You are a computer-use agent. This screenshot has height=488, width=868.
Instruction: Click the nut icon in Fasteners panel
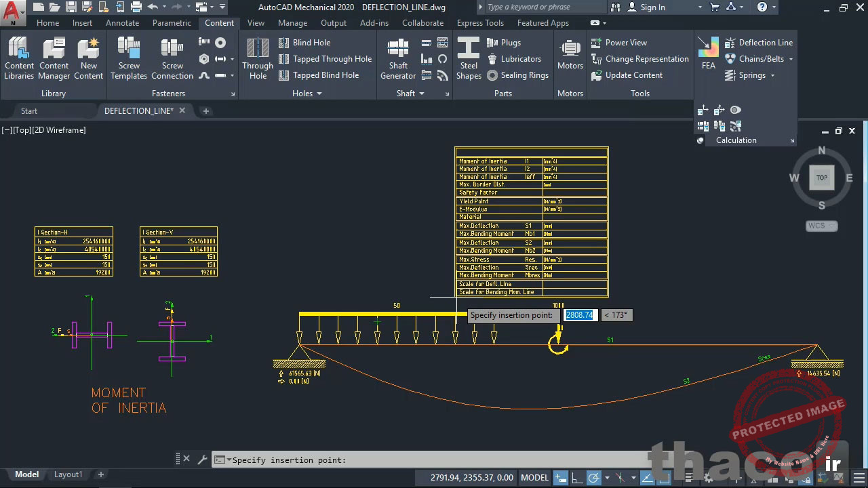point(204,59)
